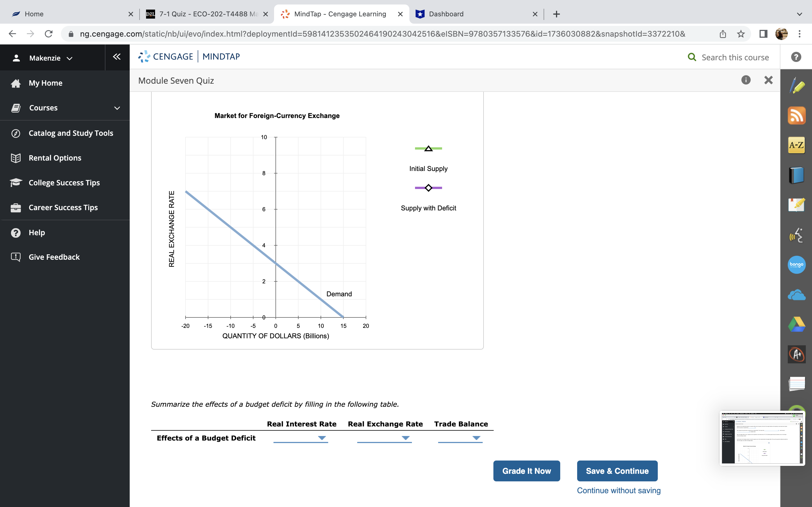
Task: Open the flashcards notecard app
Action: (x=797, y=384)
